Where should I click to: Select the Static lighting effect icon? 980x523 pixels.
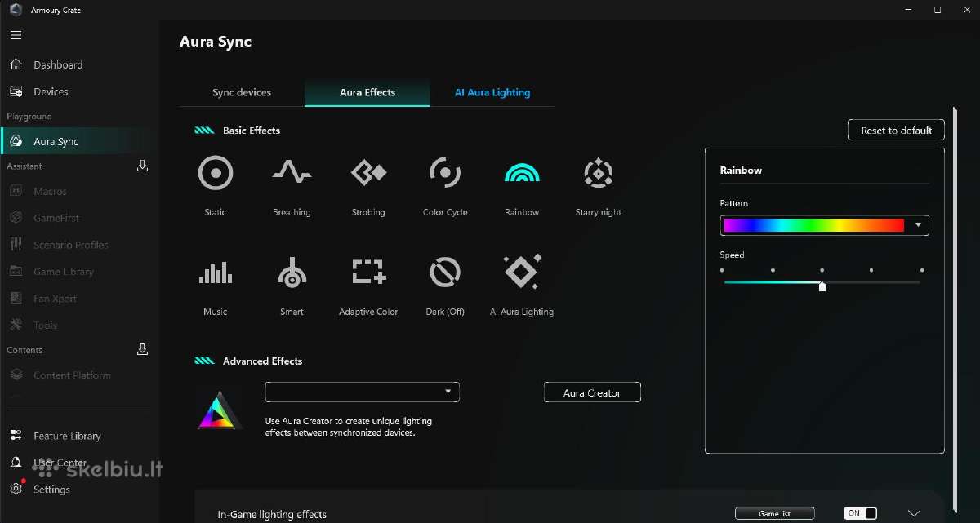coord(216,173)
